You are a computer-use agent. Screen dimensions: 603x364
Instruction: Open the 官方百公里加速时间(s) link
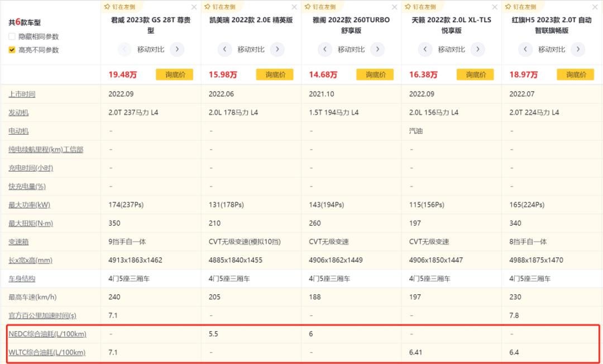(x=42, y=315)
